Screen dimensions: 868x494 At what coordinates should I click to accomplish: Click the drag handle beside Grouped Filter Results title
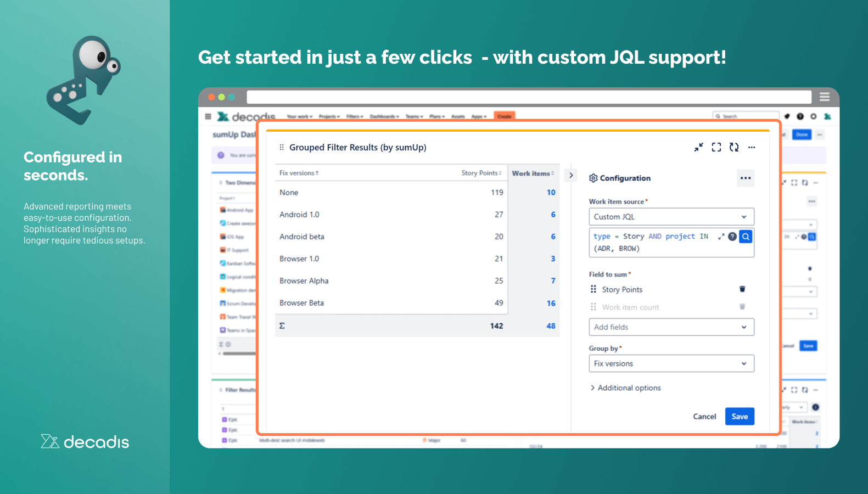coord(282,147)
